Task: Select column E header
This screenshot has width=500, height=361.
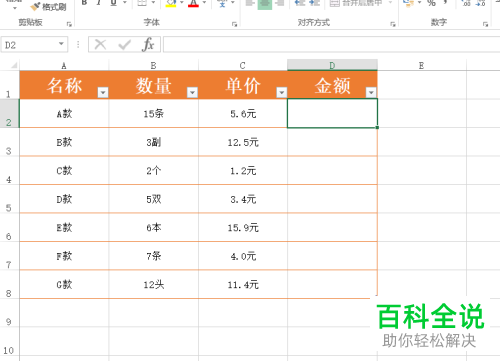Action: click(422, 65)
